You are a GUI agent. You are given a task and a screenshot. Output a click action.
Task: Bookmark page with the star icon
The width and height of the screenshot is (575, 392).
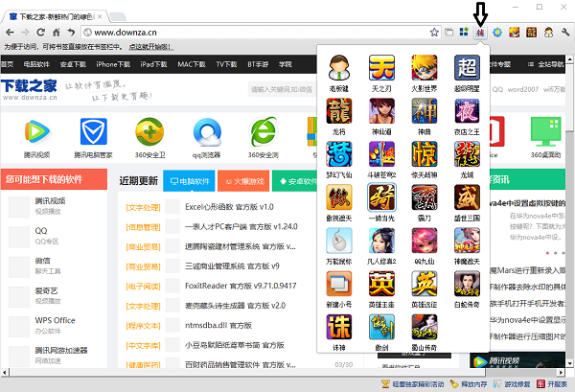tap(434, 33)
